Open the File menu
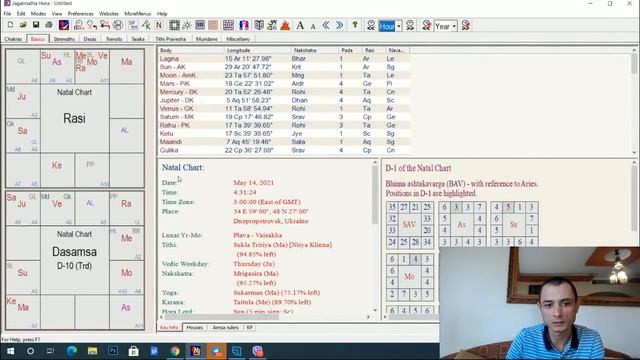 pyautogui.click(x=8, y=13)
